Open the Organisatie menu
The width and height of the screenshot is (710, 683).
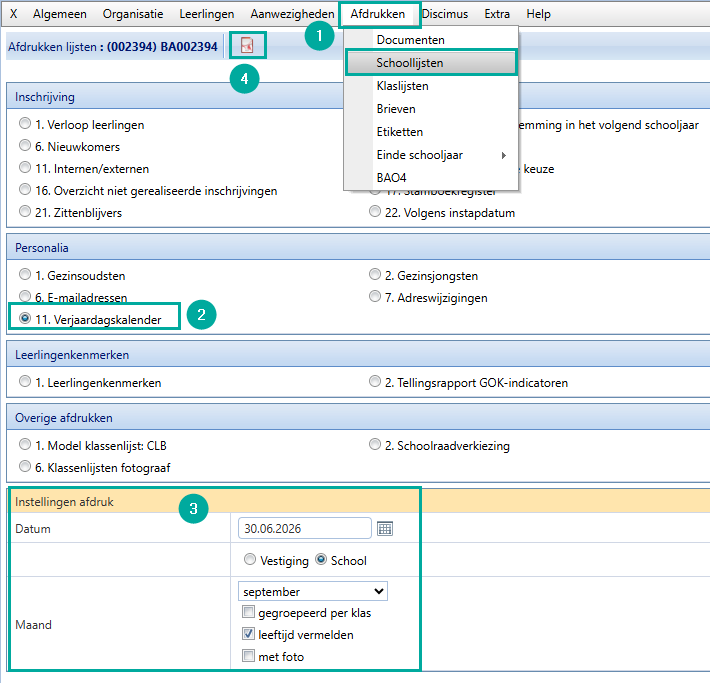coord(133,14)
